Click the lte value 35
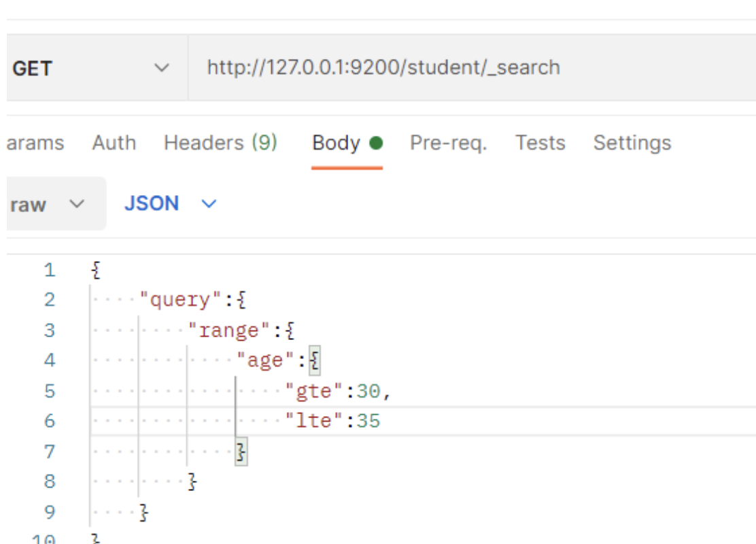The image size is (756, 544). click(368, 421)
